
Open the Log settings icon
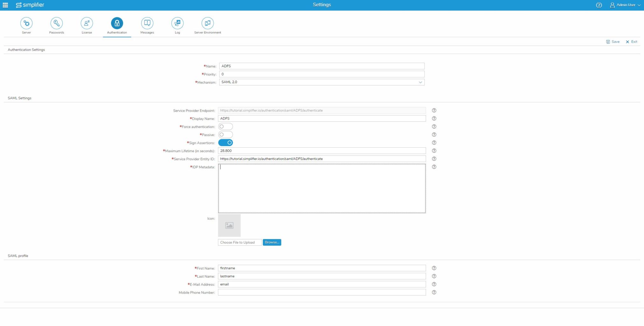click(x=177, y=23)
